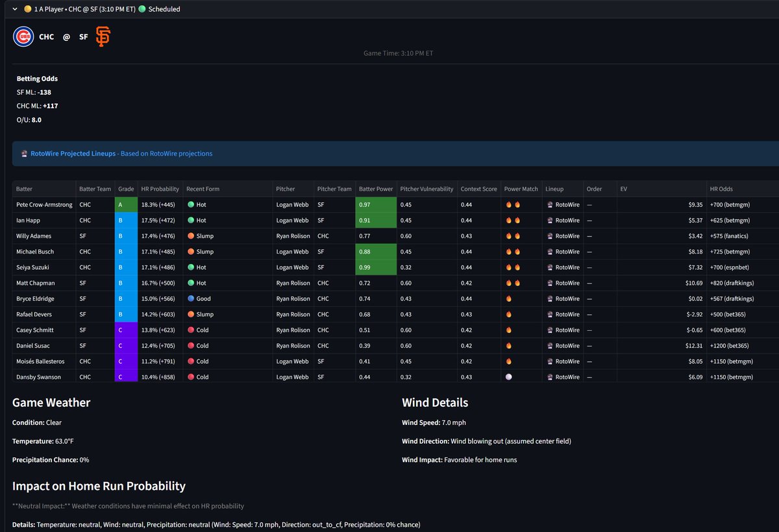Sort by HR Probability column header

[x=160, y=189]
